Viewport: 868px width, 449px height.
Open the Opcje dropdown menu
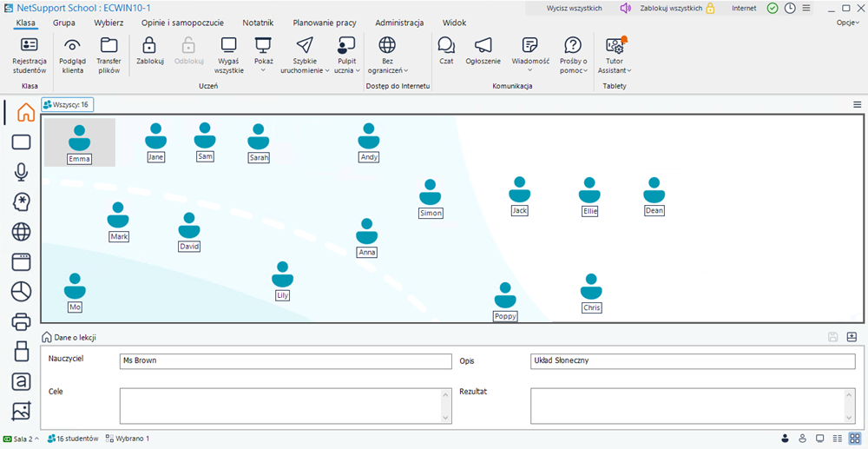(847, 23)
